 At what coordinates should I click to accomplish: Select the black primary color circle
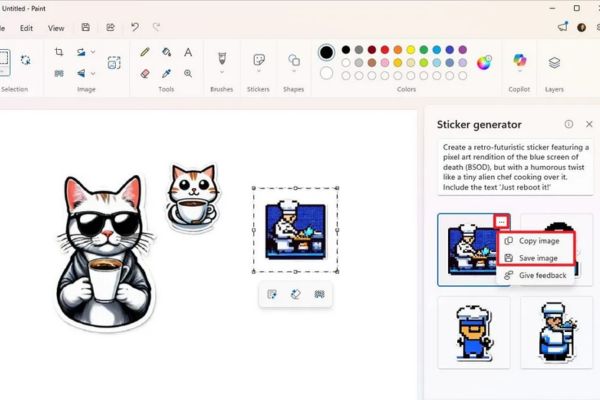coord(326,52)
